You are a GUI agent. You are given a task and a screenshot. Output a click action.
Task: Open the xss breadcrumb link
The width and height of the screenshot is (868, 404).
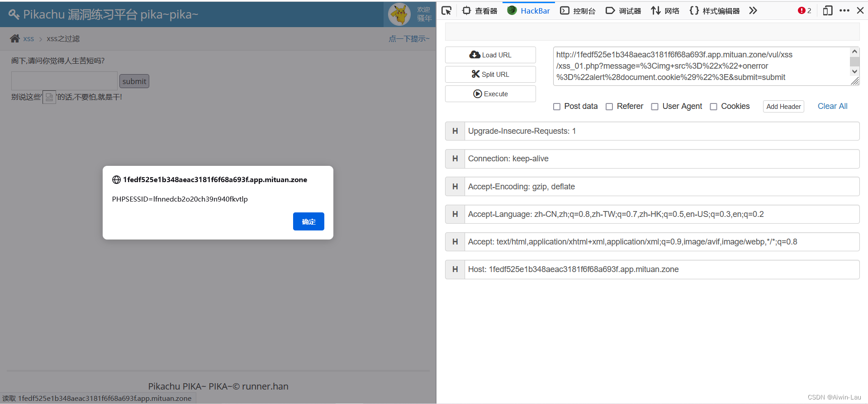pos(28,39)
